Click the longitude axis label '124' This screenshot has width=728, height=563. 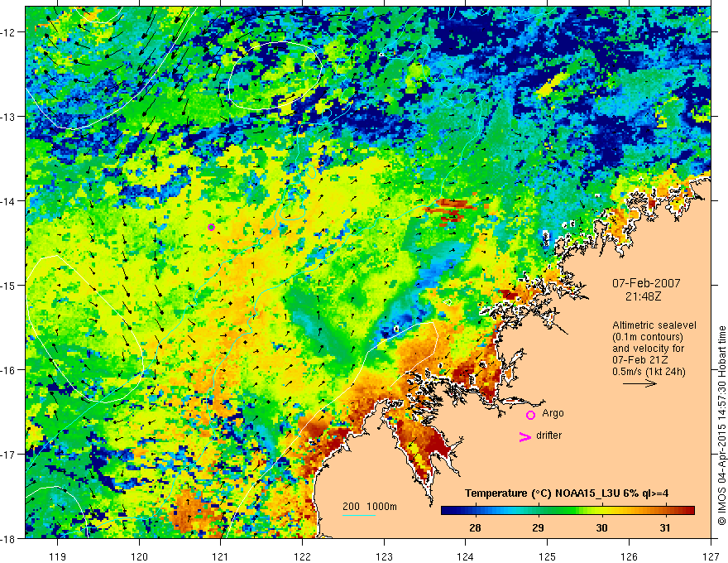(x=466, y=556)
